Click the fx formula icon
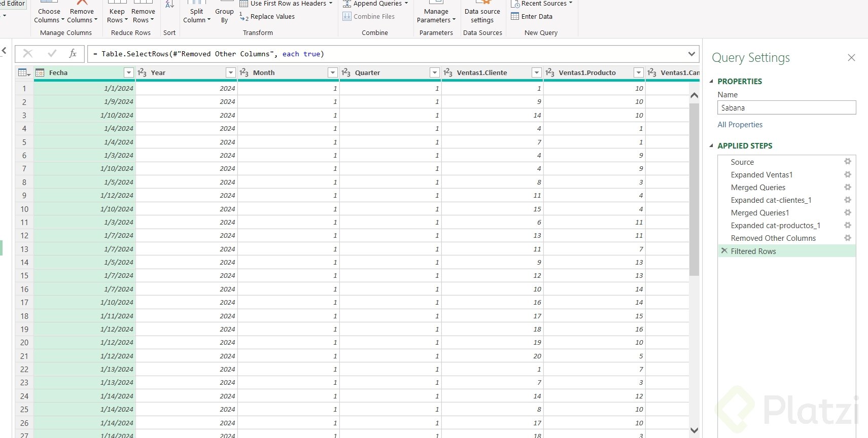Image resolution: width=868 pixels, height=438 pixels. coord(73,54)
